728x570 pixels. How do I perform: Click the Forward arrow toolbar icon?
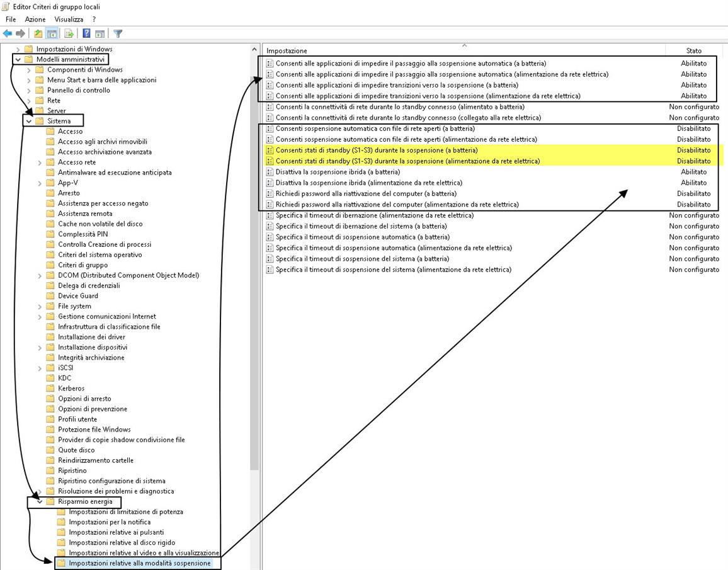pyautogui.click(x=20, y=33)
